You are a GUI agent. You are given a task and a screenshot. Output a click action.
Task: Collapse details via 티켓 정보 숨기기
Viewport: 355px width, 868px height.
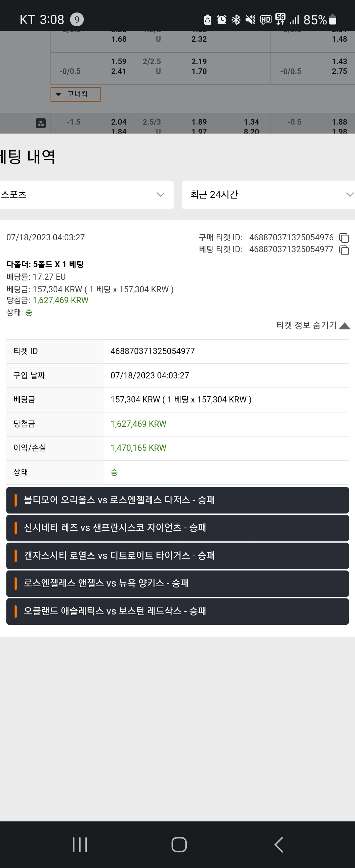(x=313, y=325)
